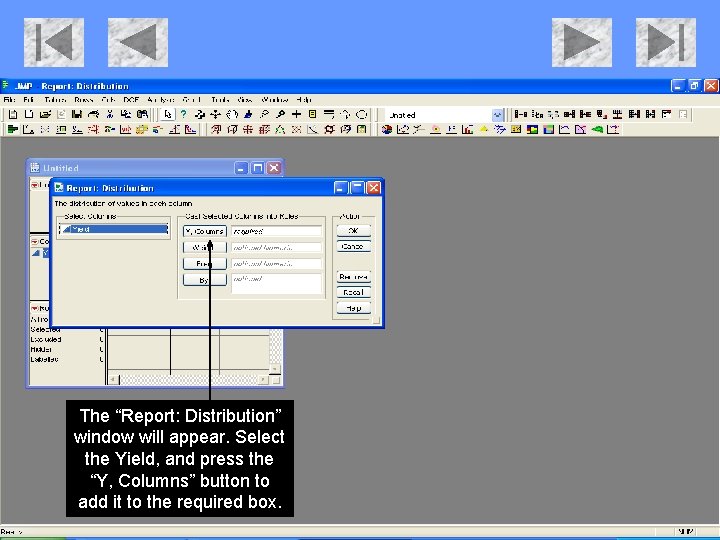Click the Weight role button
The height and width of the screenshot is (540, 720).
click(x=205, y=248)
